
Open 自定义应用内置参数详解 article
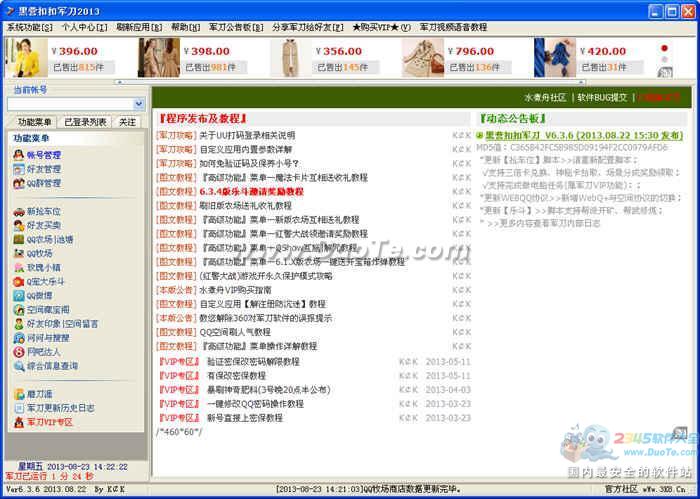246,150
